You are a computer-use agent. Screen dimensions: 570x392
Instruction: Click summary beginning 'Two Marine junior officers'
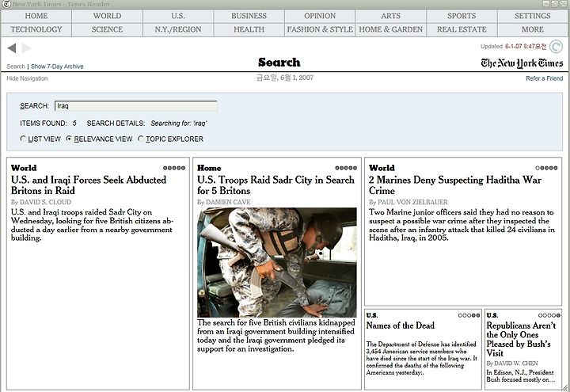click(x=462, y=225)
